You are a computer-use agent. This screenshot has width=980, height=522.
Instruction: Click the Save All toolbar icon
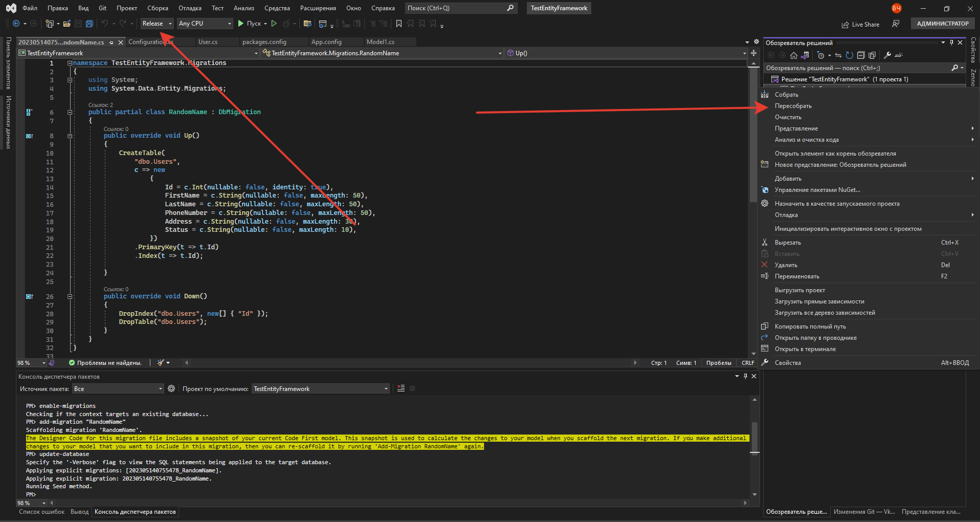[90, 24]
